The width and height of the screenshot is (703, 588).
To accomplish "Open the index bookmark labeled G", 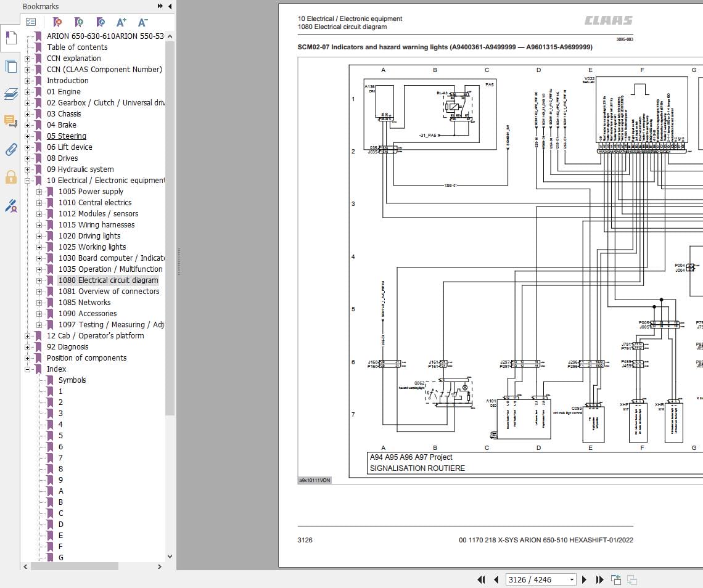I will pyautogui.click(x=61, y=558).
